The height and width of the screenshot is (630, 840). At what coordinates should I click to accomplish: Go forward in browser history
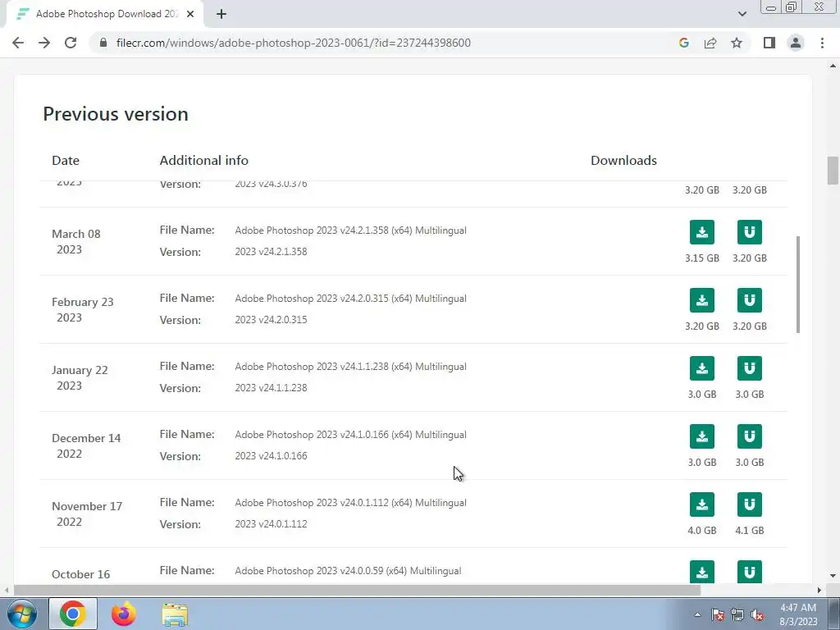[44, 43]
